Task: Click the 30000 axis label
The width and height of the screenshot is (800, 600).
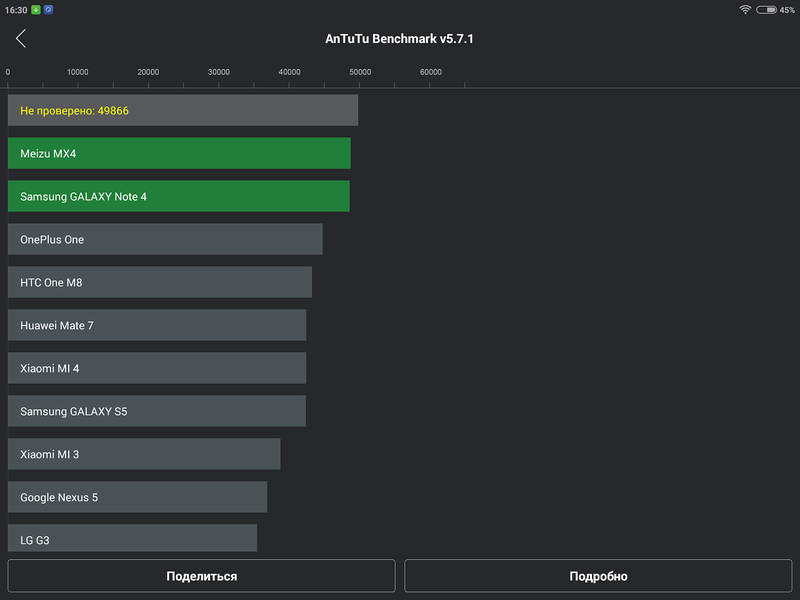Action: [x=218, y=72]
